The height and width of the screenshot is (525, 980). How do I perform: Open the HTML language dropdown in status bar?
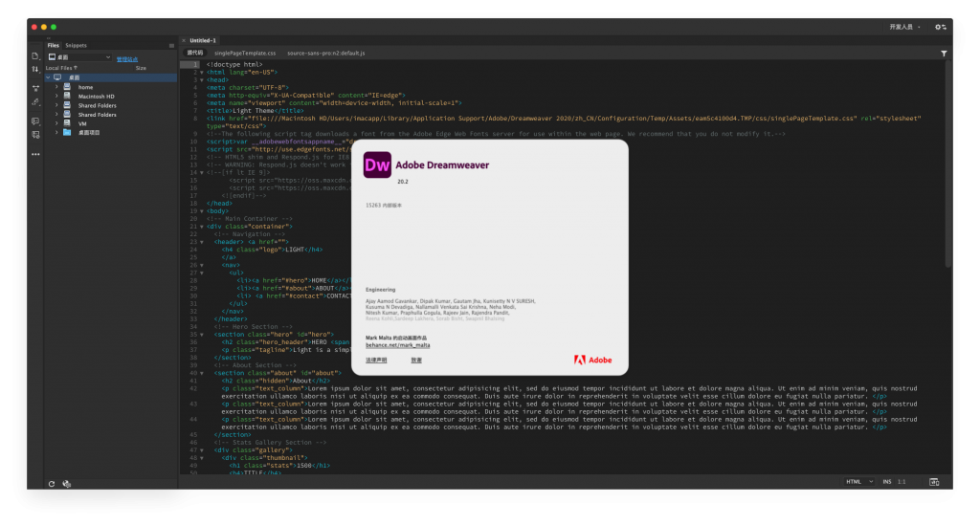pyautogui.click(x=859, y=482)
